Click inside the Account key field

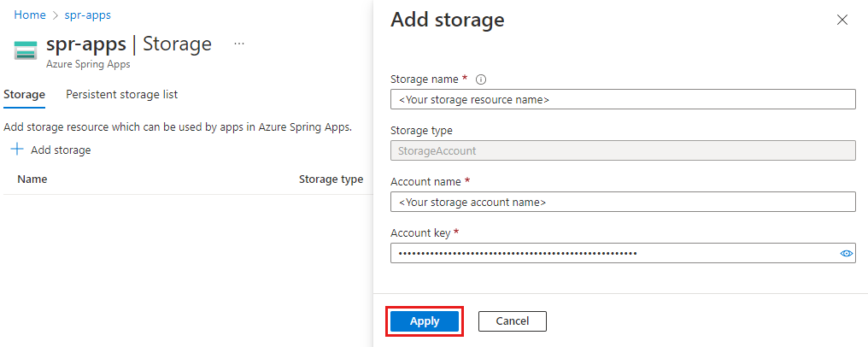[x=614, y=253]
